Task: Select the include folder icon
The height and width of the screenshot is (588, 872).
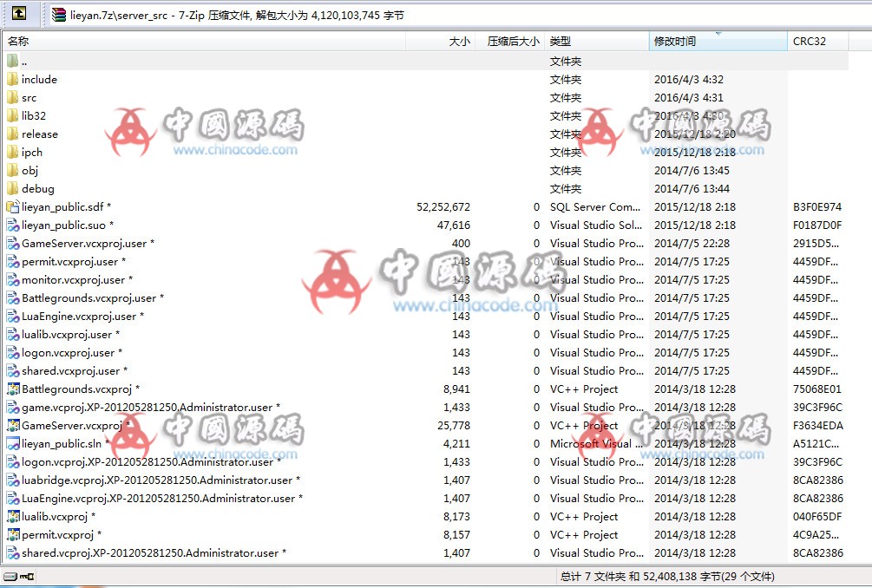Action: [x=12, y=80]
